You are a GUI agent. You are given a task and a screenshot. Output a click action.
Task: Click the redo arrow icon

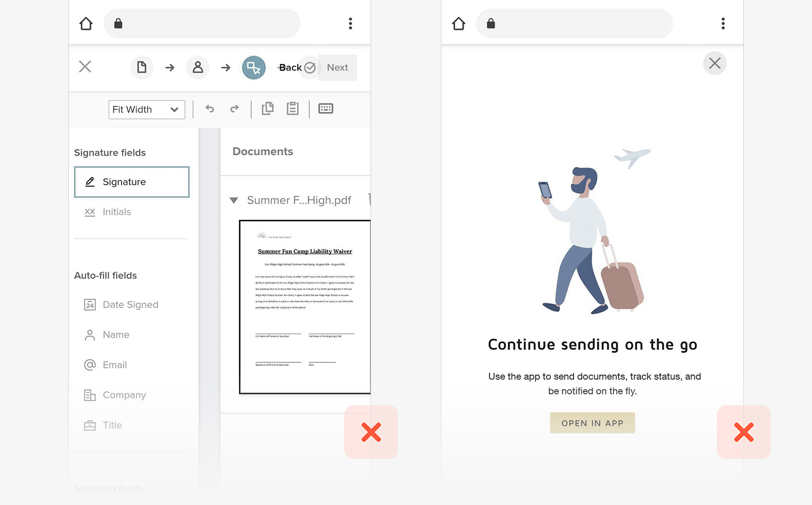[234, 108]
